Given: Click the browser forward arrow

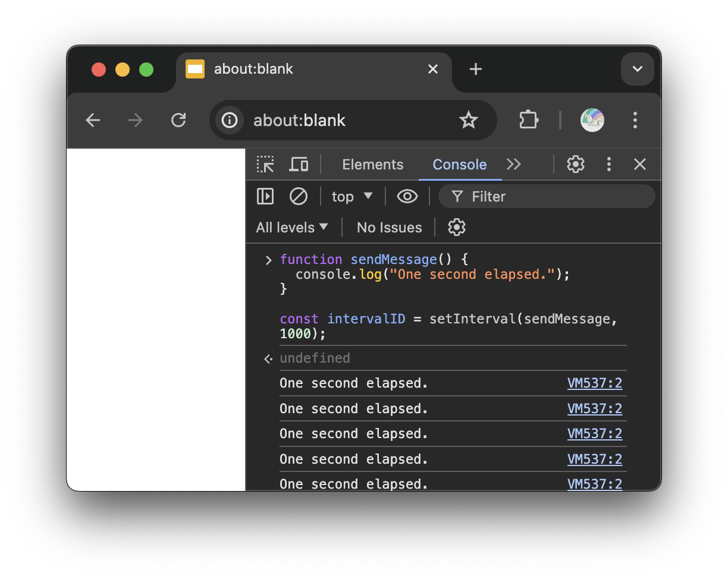Looking at the screenshot, I should tap(136, 121).
